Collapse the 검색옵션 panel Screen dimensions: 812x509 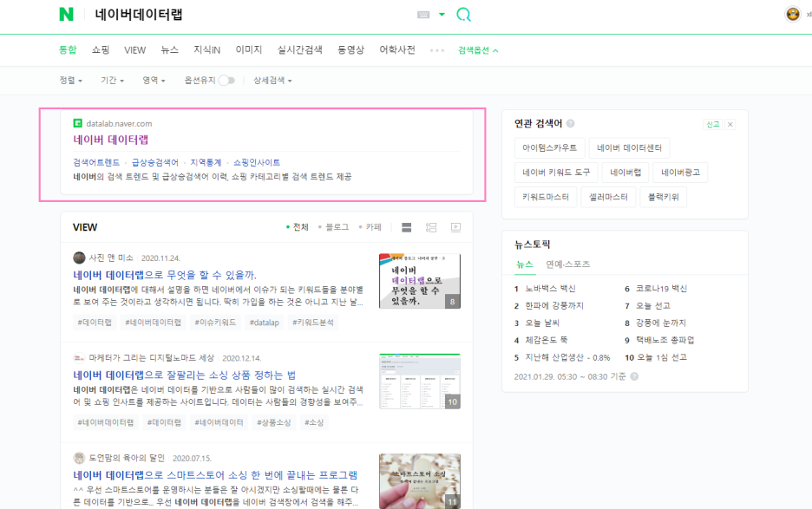click(x=478, y=50)
